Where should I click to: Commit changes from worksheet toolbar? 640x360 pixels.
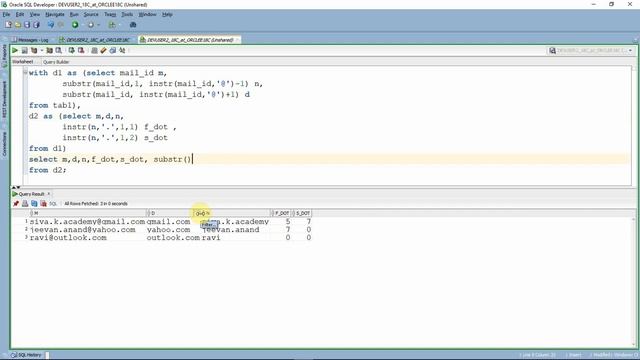71,51
